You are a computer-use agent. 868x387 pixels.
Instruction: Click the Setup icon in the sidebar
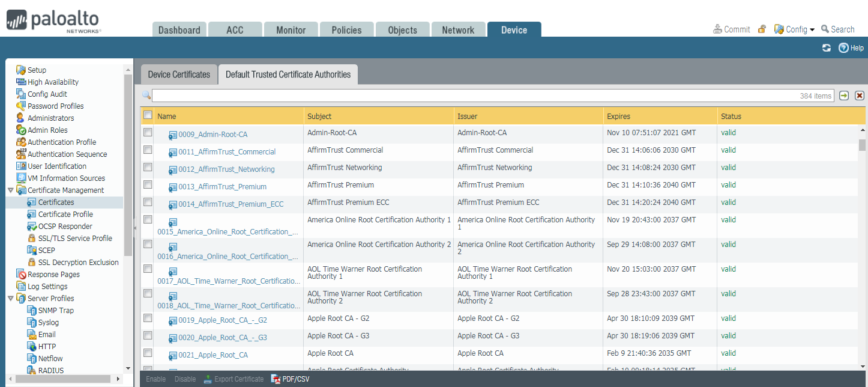(21, 70)
